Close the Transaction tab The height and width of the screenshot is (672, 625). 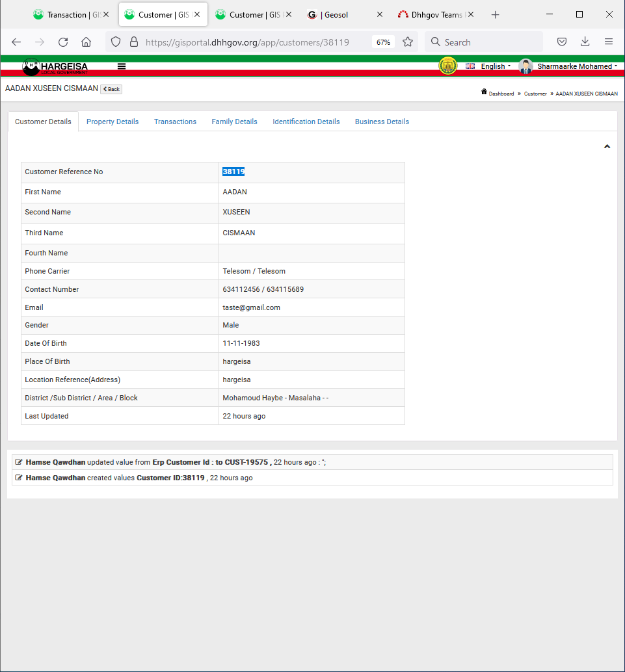(x=106, y=14)
